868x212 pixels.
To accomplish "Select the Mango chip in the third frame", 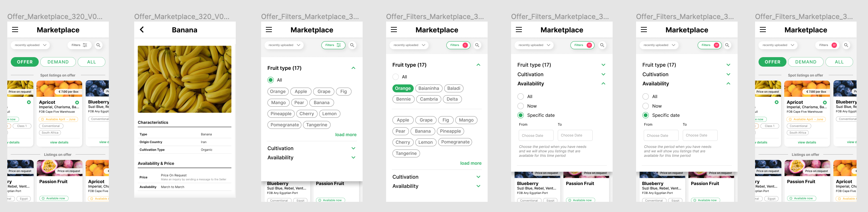I will click(278, 103).
